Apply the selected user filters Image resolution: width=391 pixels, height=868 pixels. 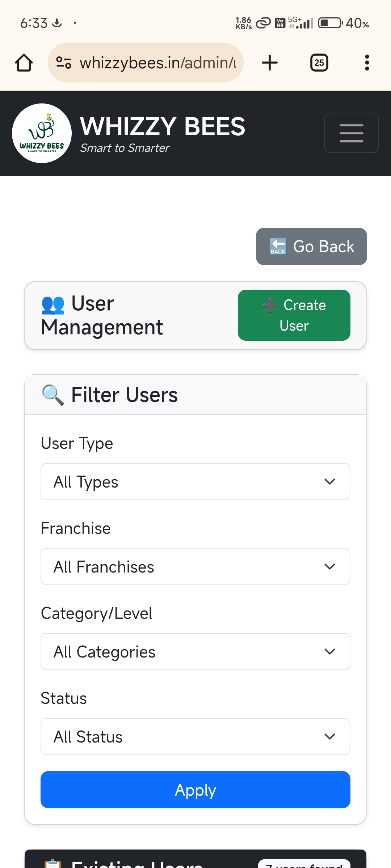[x=195, y=790]
